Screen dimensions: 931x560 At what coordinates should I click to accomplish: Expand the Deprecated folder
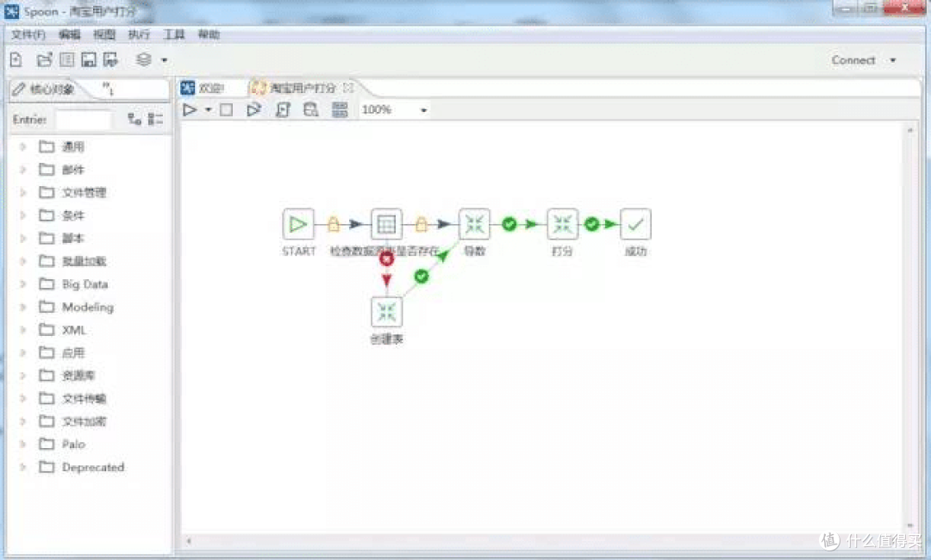(x=22, y=467)
